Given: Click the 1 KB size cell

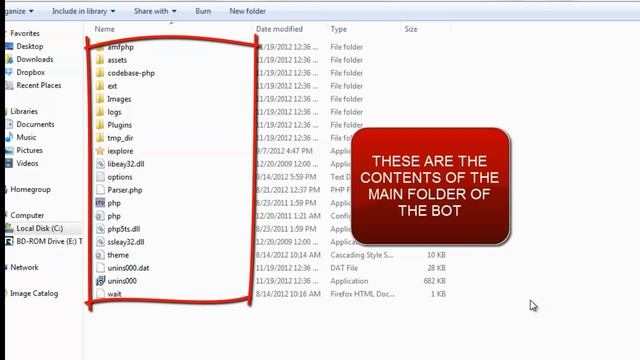Looking at the screenshot, I should (x=438, y=294).
